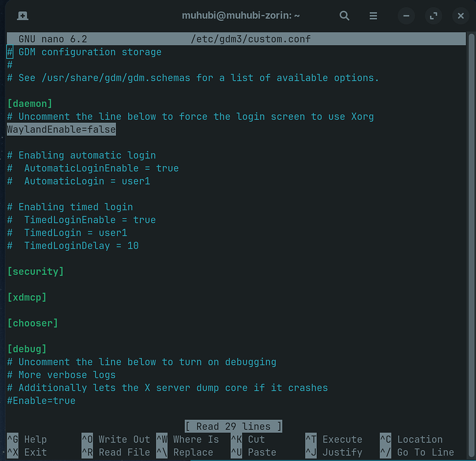
Task: Click the ^U Paste shortcut
Action: pyautogui.click(x=254, y=452)
